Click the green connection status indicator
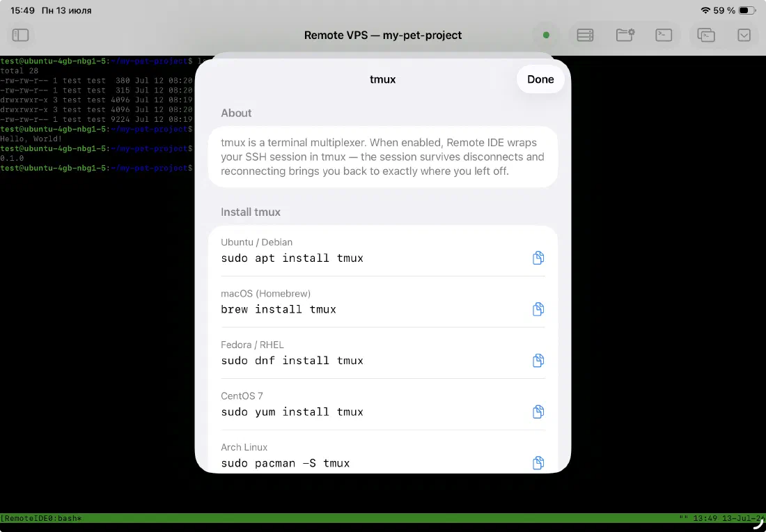The image size is (766, 532). (x=546, y=36)
